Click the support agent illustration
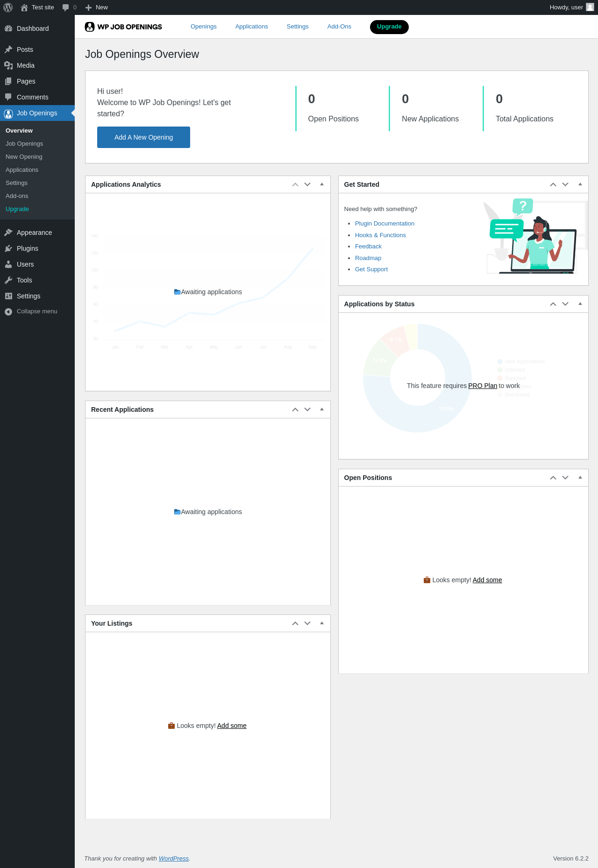The height and width of the screenshot is (868, 598). tap(535, 236)
